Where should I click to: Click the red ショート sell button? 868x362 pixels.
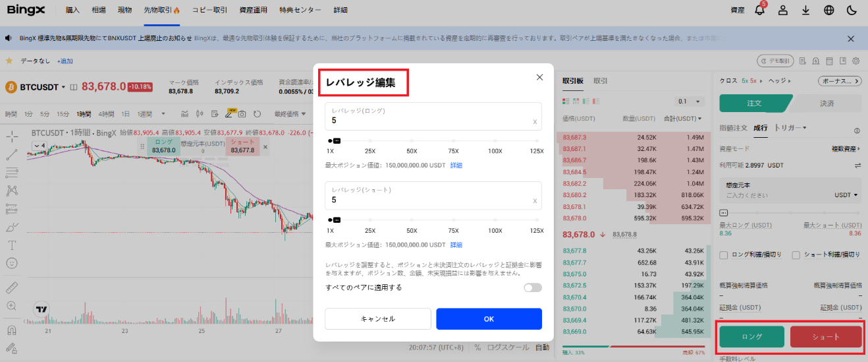826,336
